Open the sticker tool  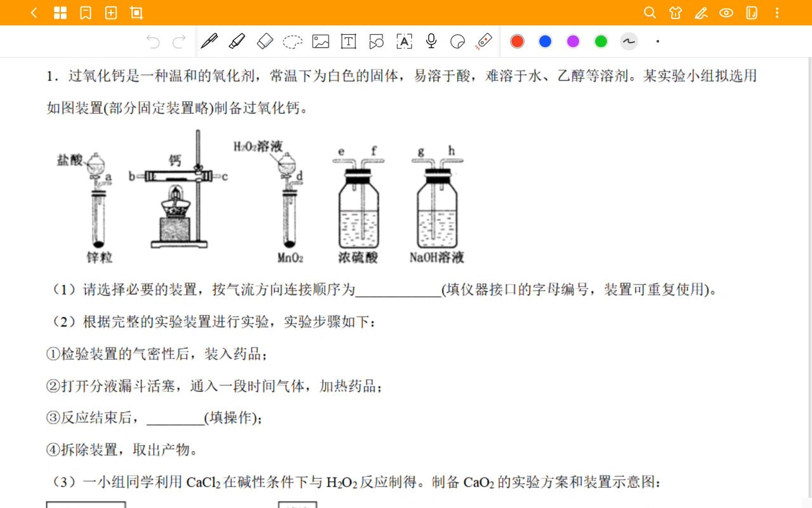(457, 42)
